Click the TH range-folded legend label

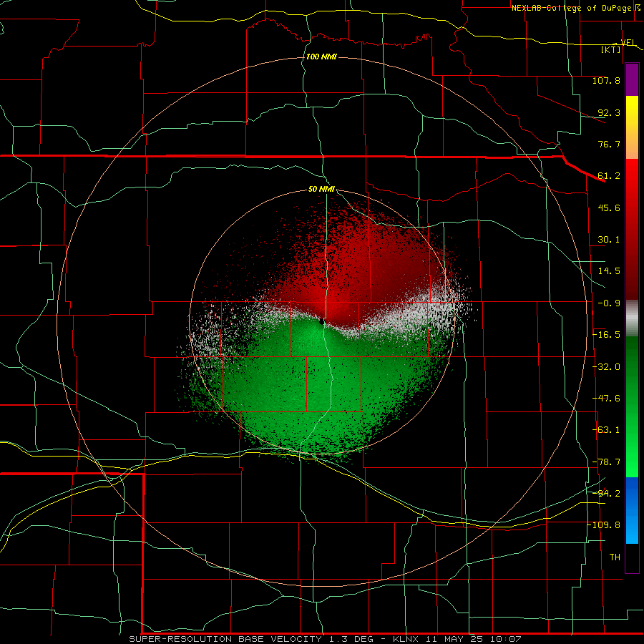coord(615,557)
